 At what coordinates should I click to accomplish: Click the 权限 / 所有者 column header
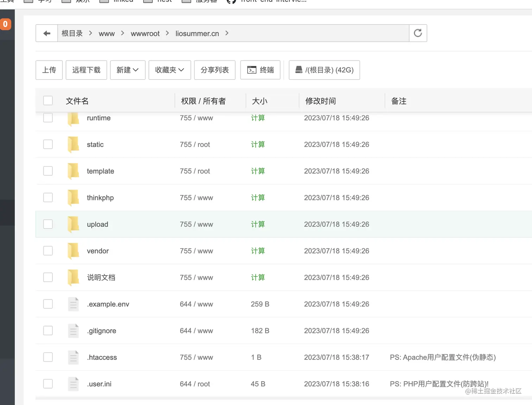[203, 101]
